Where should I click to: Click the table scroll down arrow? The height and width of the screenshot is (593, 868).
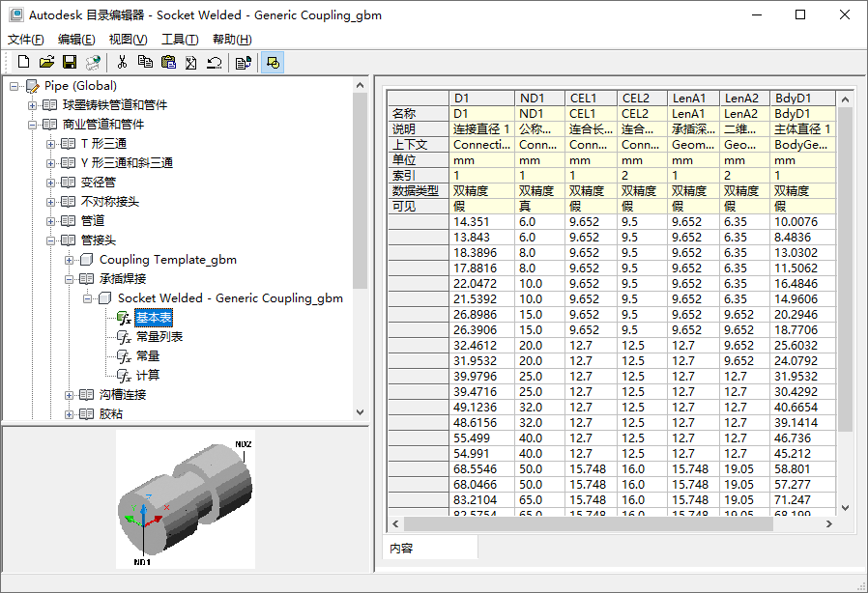coord(845,507)
